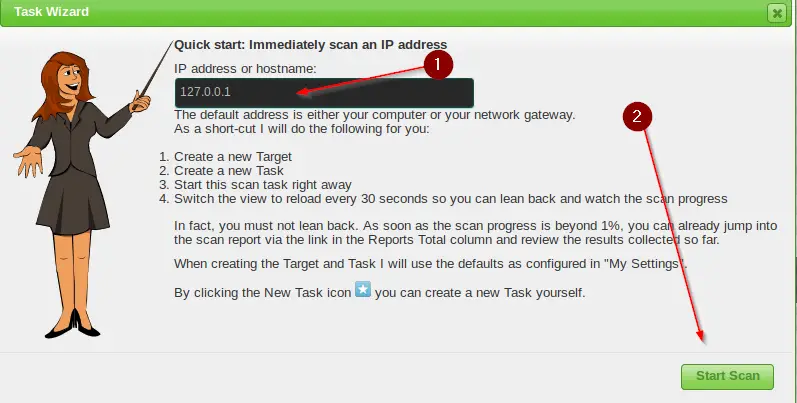Focus the IP address or hostname field
The height and width of the screenshot is (403, 797).
coord(324,92)
